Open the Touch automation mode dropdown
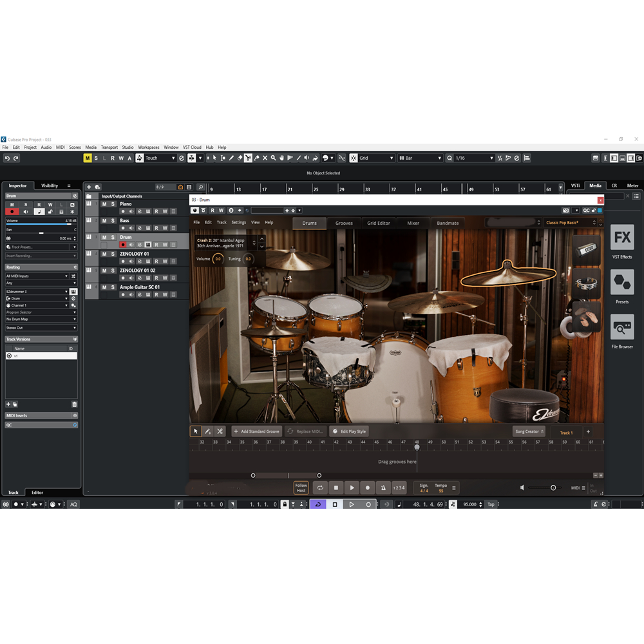This screenshot has height=644, width=644. tap(160, 158)
